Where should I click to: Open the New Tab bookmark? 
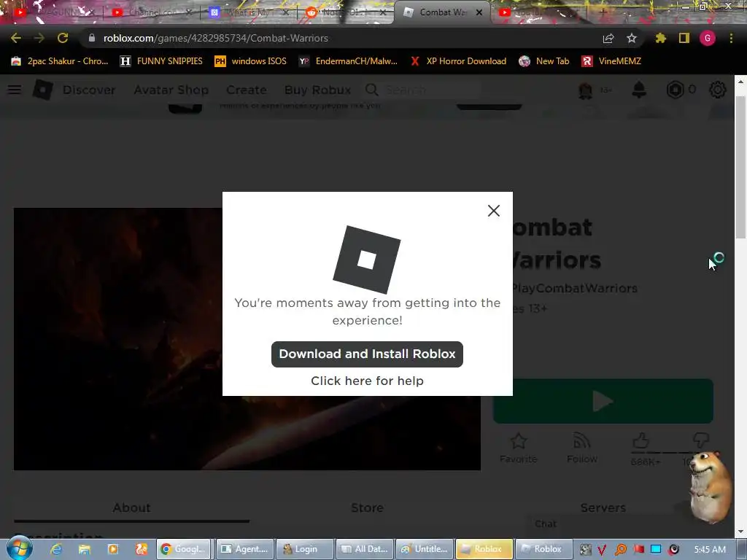coord(544,61)
